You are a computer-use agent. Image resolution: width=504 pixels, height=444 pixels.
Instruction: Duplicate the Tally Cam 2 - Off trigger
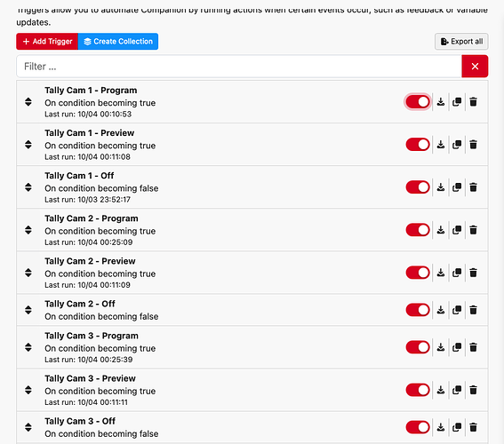[457, 310]
